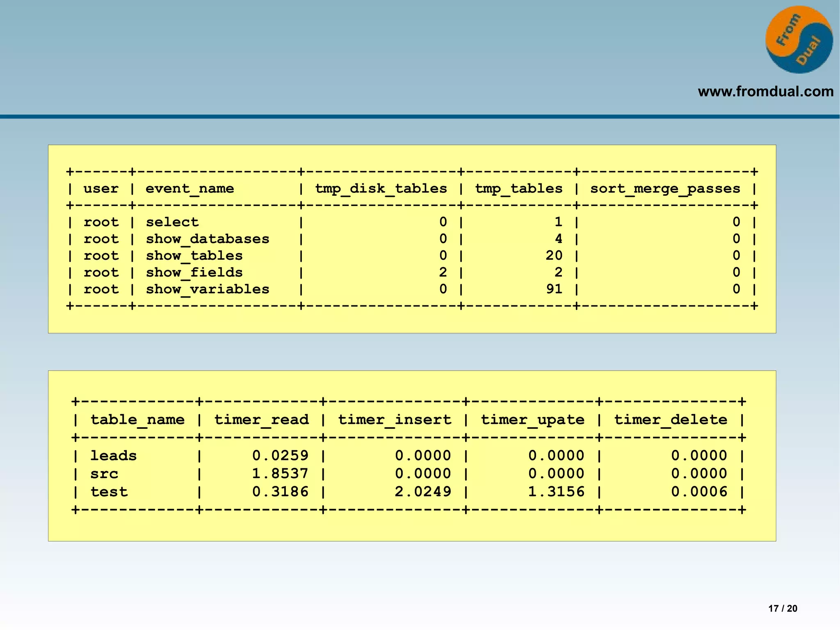Select the 'show_variables' event name cell
Image resolution: width=840 pixels, height=630 pixels.
pos(208,289)
